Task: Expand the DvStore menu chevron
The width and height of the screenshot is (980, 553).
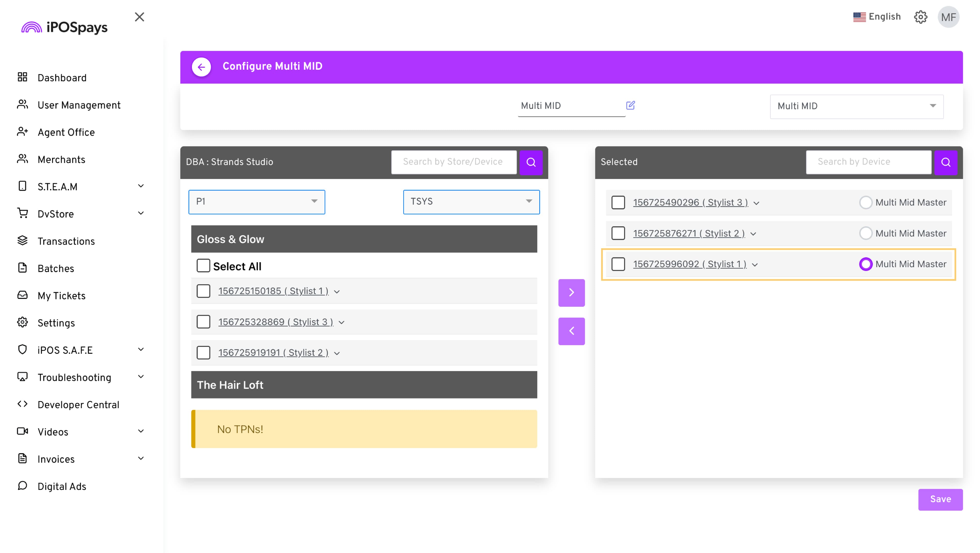Action: [141, 213]
